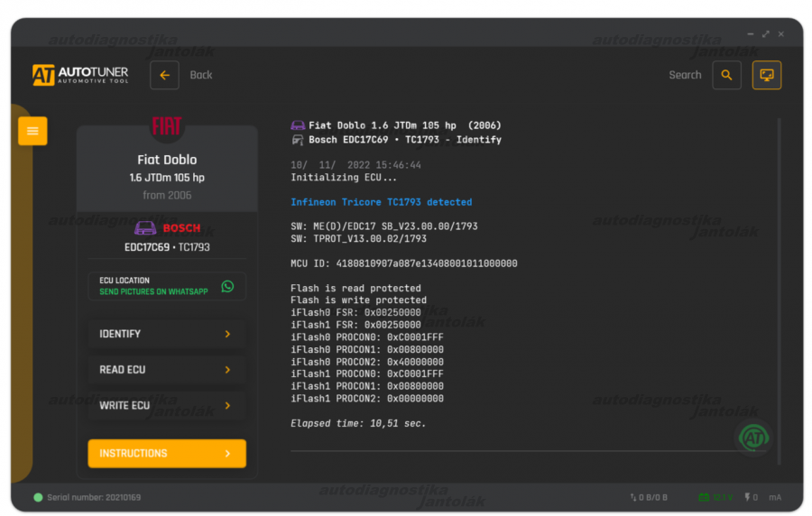Open the Instructions button
The image size is (812, 516).
tap(167, 454)
